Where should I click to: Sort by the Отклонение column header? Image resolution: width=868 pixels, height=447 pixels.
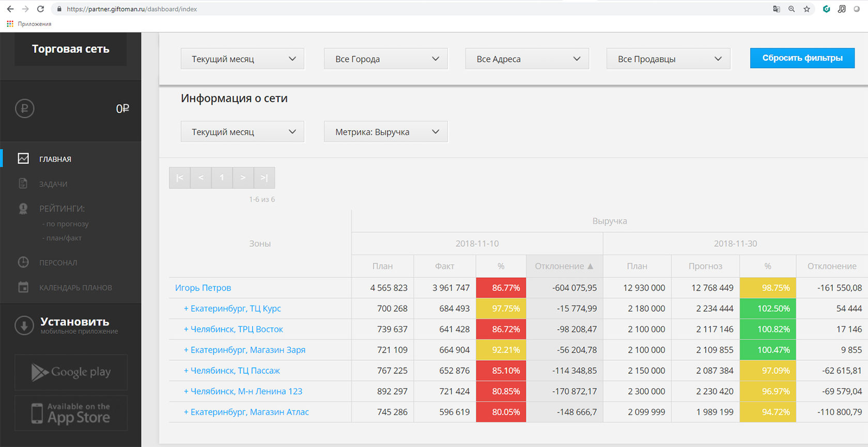click(x=564, y=266)
